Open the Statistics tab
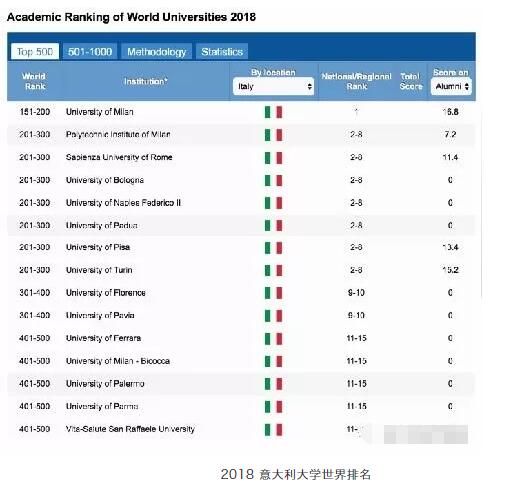This screenshot has height=489, width=517. click(x=222, y=52)
